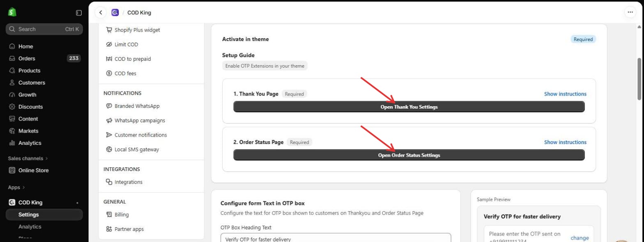Click the Home house icon
Image resolution: width=644 pixels, height=242 pixels.
pyautogui.click(x=12, y=46)
